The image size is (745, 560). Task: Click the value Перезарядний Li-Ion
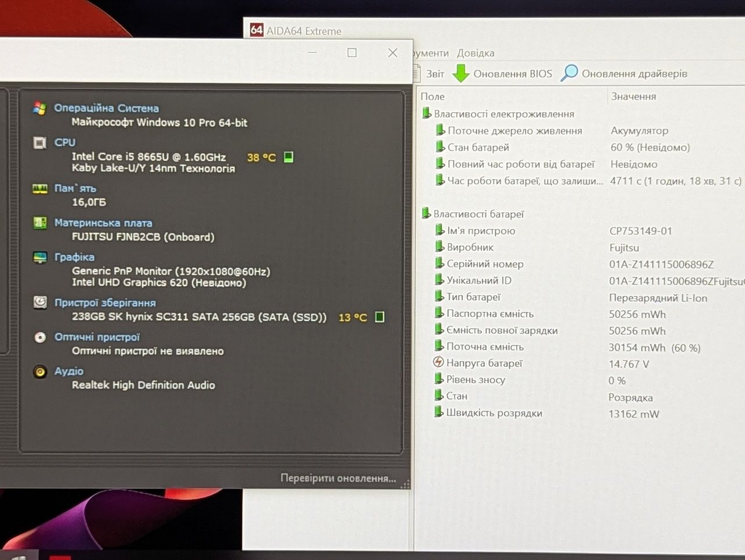tap(658, 298)
